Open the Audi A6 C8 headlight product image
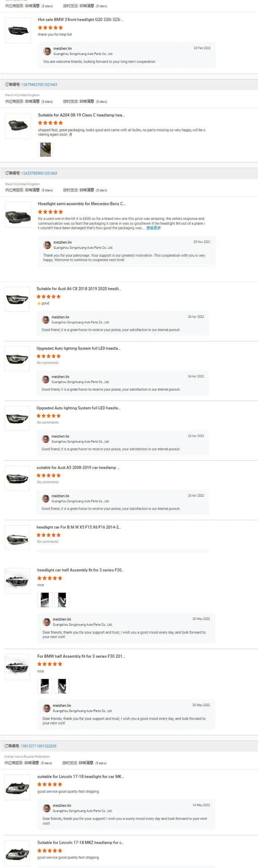The width and height of the screenshot is (258, 868). point(17,299)
